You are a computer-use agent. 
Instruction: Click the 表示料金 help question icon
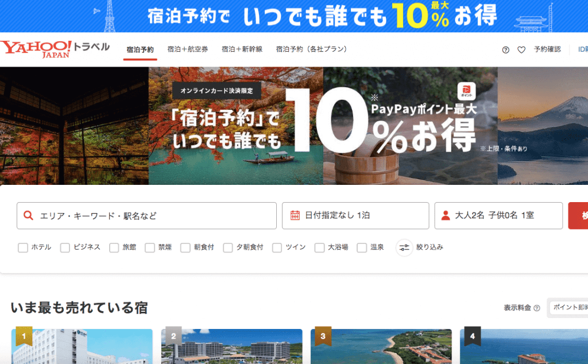pos(537,308)
